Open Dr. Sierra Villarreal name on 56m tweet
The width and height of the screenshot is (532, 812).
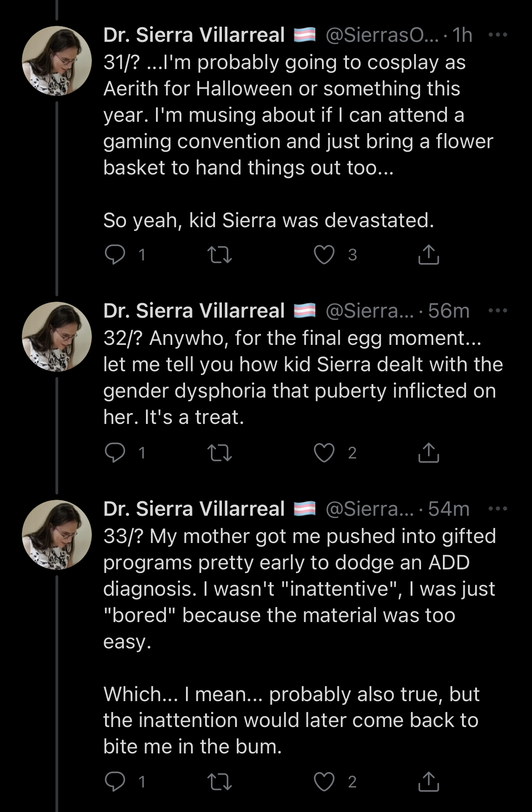194,311
